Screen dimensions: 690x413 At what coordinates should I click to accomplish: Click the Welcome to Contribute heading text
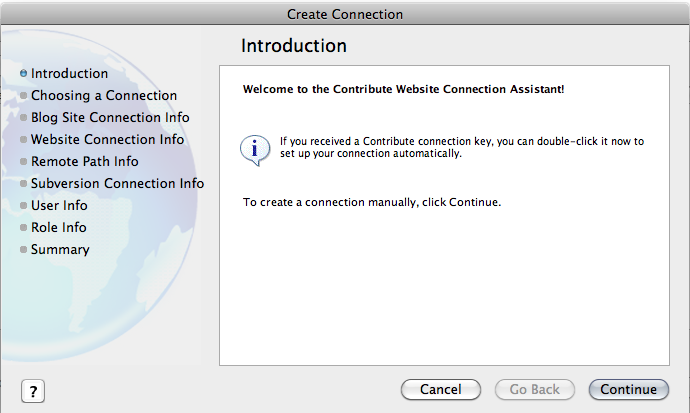coord(404,89)
